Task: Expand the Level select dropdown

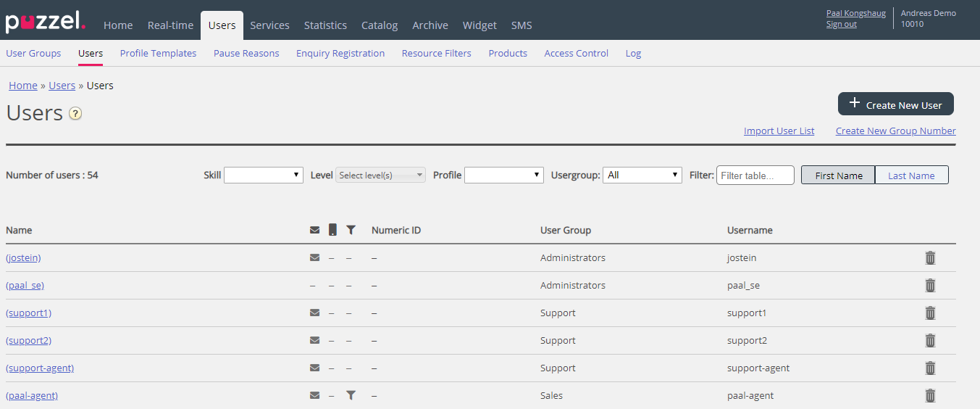Action: [380, 175]
